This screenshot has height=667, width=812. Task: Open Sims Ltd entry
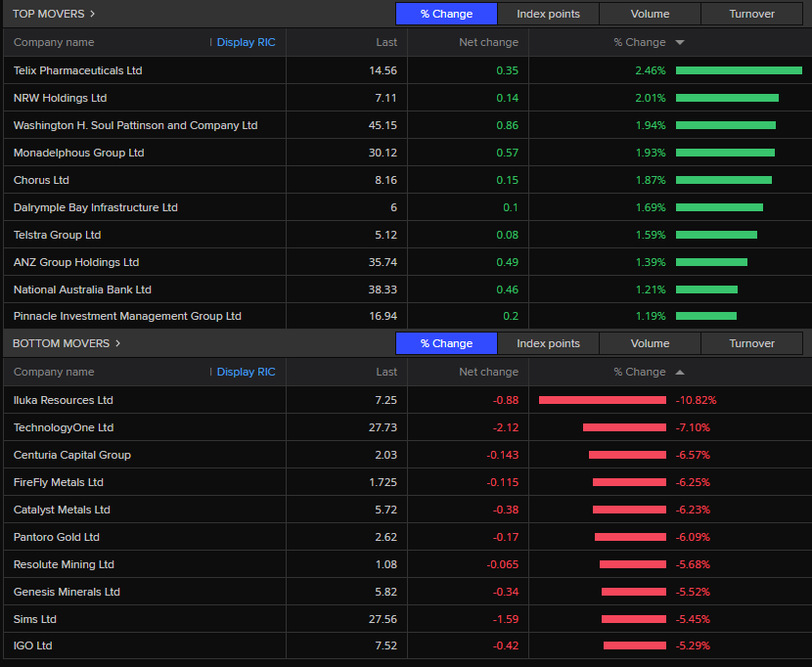(x=34, y=619)
